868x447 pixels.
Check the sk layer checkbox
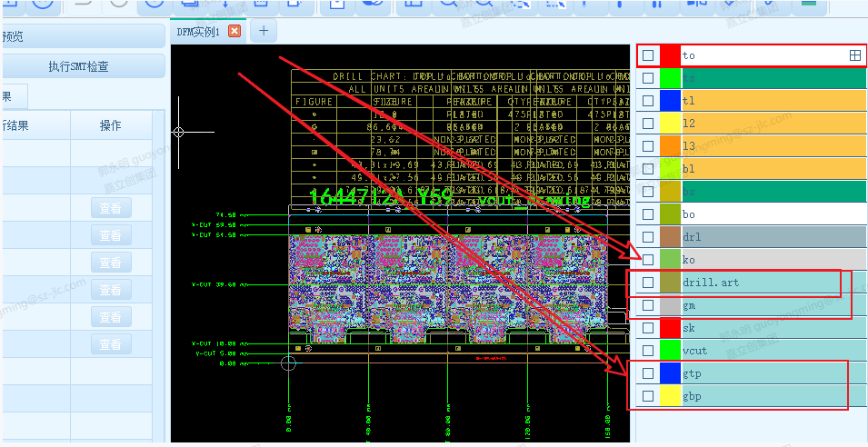coord(648,328)
